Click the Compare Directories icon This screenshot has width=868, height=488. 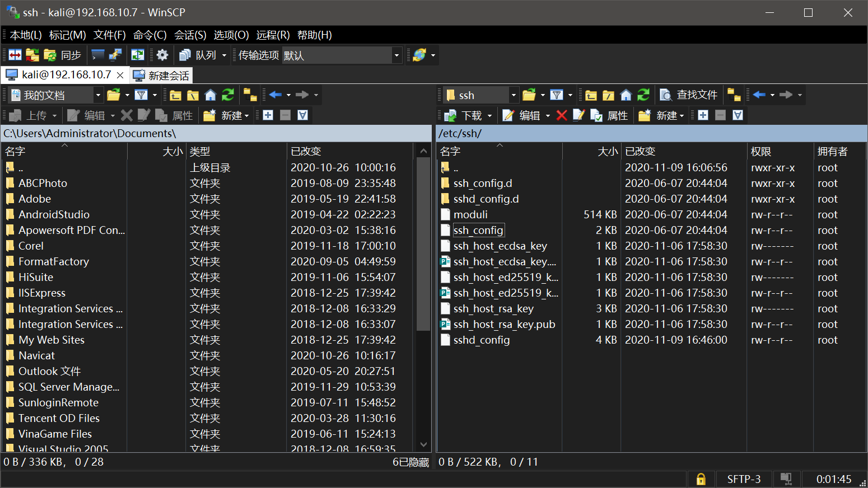pos(15,55)
